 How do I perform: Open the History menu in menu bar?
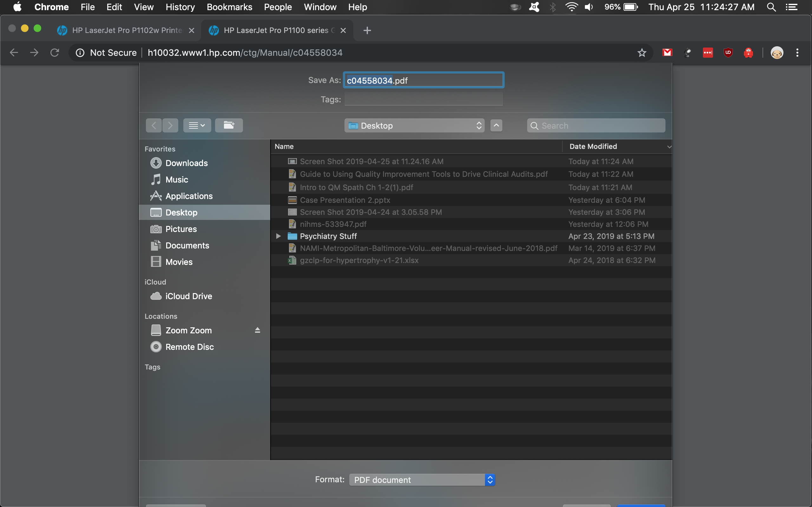pos(180,7)
